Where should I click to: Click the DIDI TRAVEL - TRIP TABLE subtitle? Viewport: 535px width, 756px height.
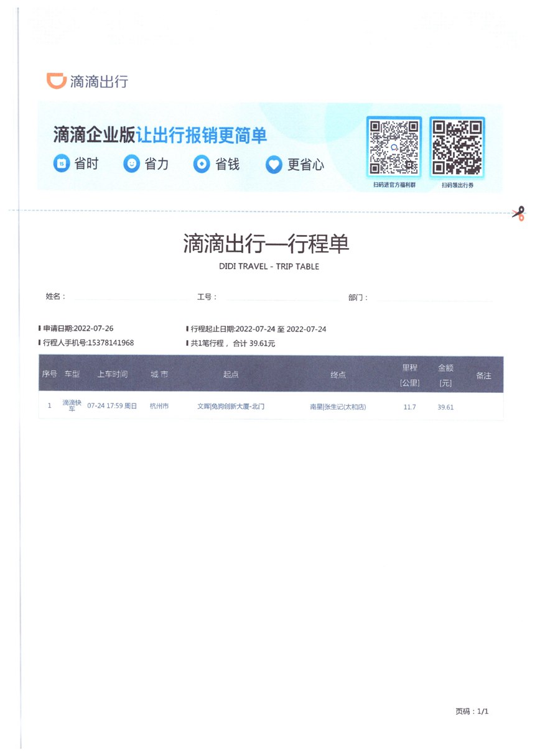pyautogui.click(x=269, y=266)
